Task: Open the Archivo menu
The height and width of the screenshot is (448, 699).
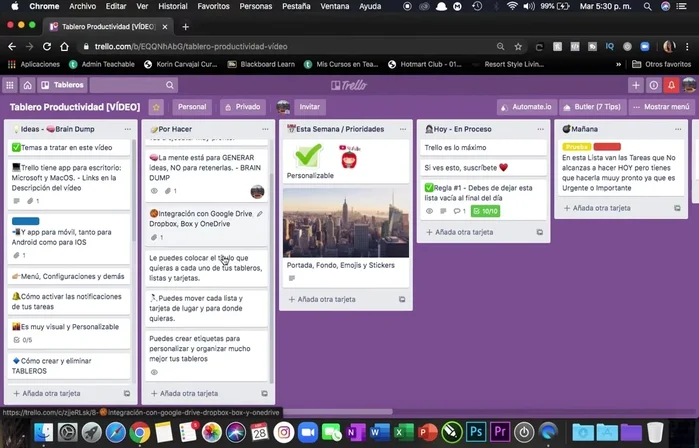Action: [x=82, y=6]
